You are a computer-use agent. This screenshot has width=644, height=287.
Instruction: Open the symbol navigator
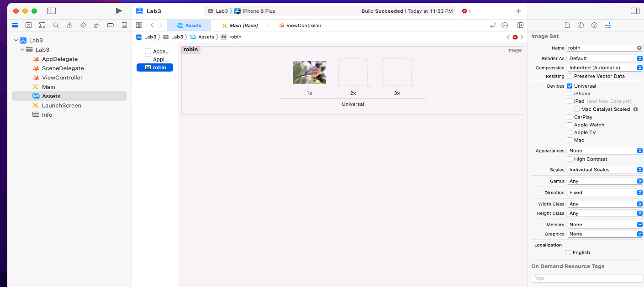tap(42, 25)
